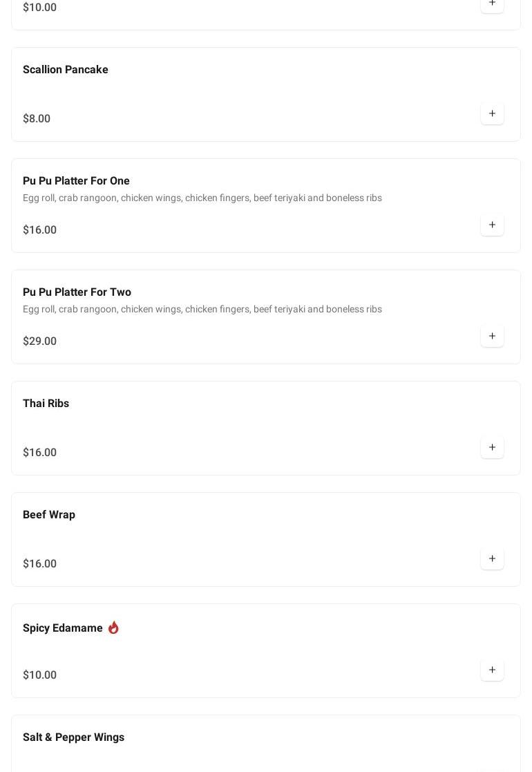The height and width of the screenshot is (772, 532).
Task: Open the Salt & Pepper Wings item
Action: (x=73, y=737)
